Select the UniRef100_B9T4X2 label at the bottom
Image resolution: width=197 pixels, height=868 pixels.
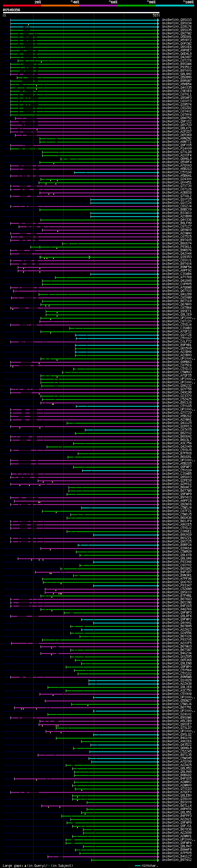[176, 860]
